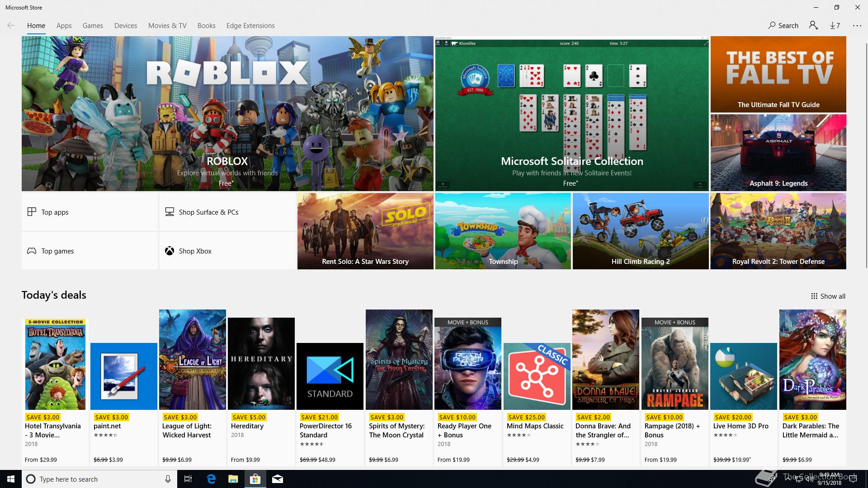Viewport: 868px width, 488px height.
Task: Go to the Books tab
Action: [x=206, y=25]
